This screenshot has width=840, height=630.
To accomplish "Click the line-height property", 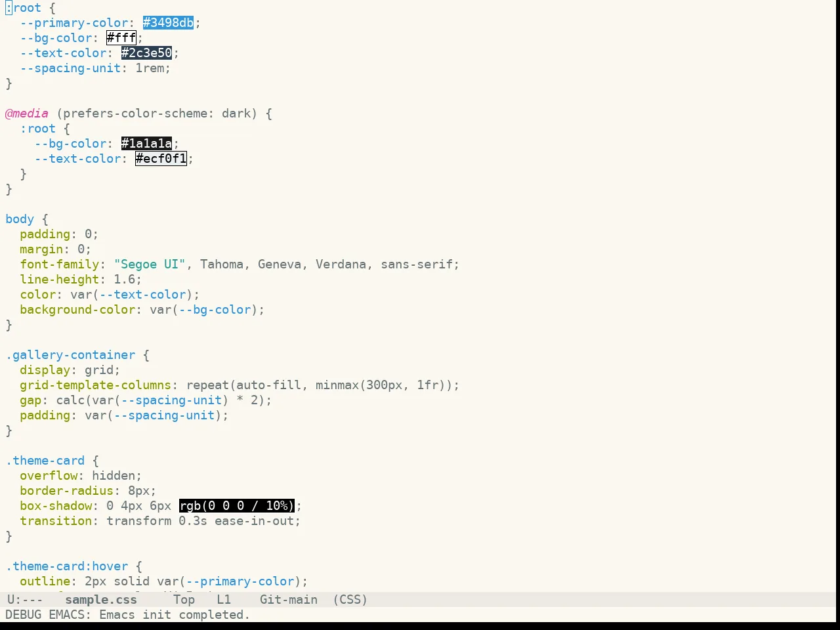I will [60, 280].
